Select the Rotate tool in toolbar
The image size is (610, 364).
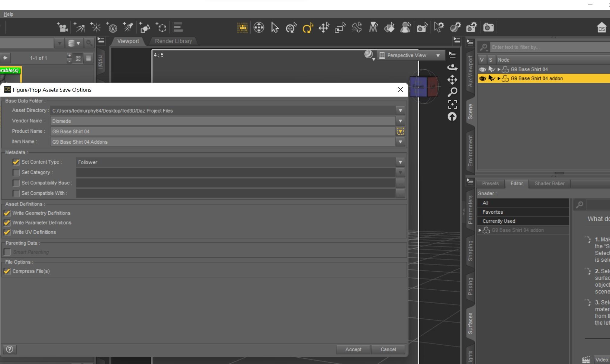click(x=307, y=28)
